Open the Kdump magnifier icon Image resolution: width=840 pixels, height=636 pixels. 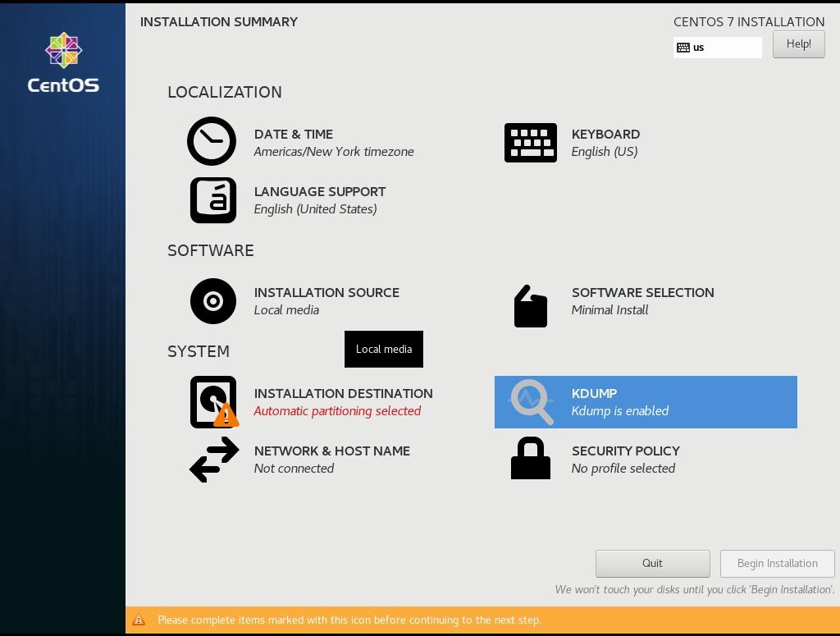pyautogui.click(x=531, y=401)
